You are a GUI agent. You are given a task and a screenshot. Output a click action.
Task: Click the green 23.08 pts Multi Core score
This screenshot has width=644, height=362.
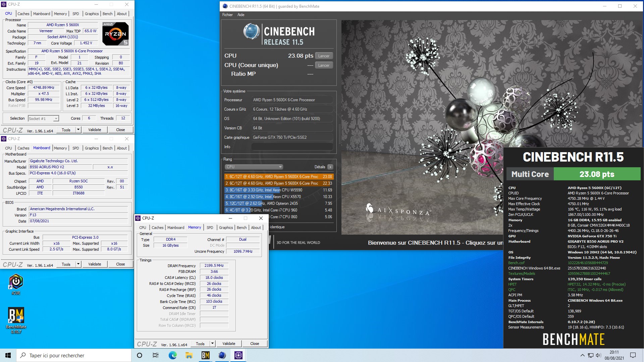point(597,174)
